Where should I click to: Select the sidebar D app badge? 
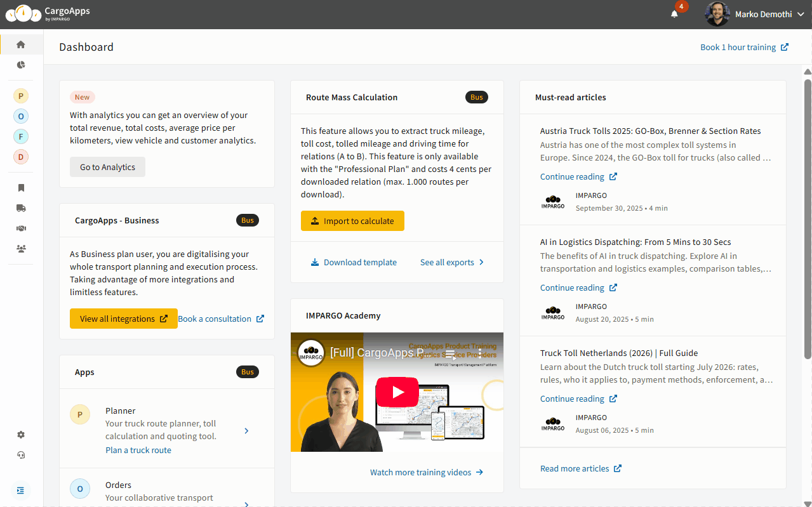pos(21,157)
